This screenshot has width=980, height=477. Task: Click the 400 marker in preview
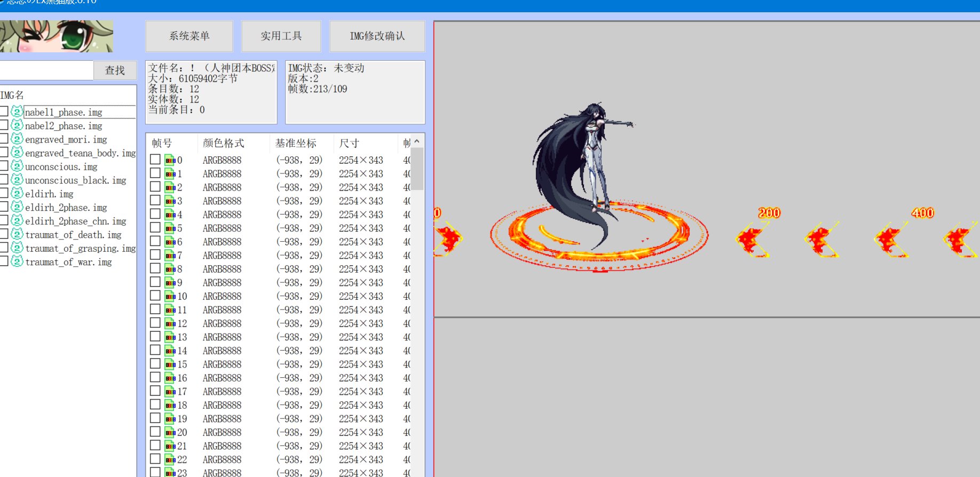click(923, 213)
